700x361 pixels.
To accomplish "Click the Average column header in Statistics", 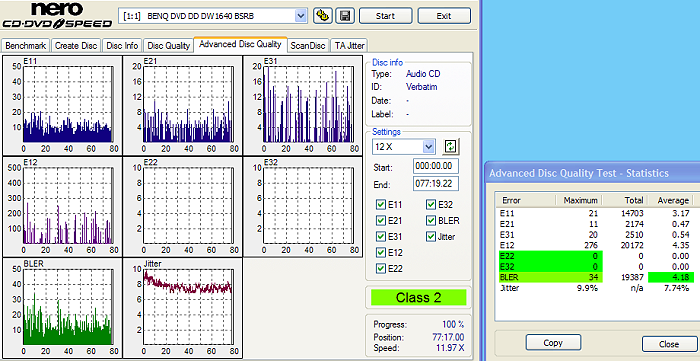I will (671, 200).
